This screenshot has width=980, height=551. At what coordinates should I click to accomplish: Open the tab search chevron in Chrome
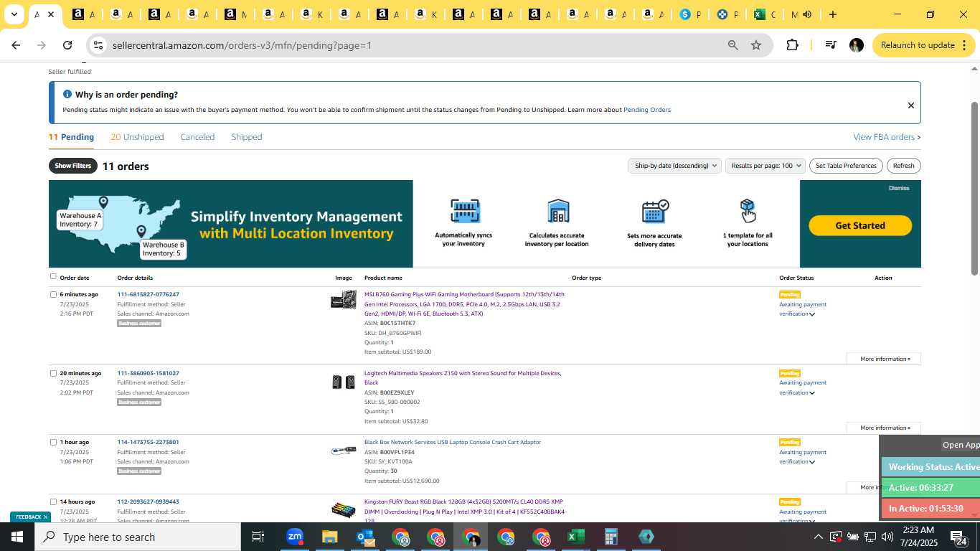[x=14, y=14]
